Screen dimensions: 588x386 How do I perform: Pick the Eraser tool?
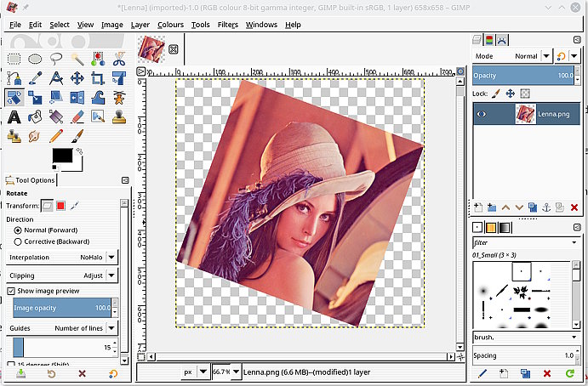click(77, 116)
